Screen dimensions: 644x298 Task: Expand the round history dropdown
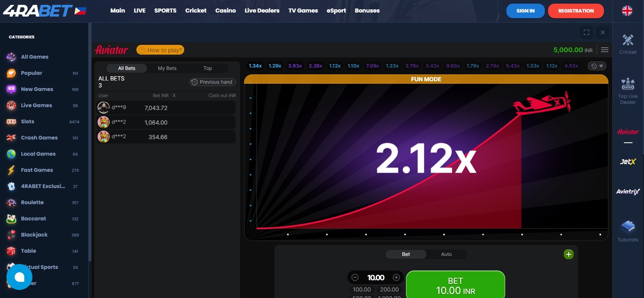[x=597, y=66]
